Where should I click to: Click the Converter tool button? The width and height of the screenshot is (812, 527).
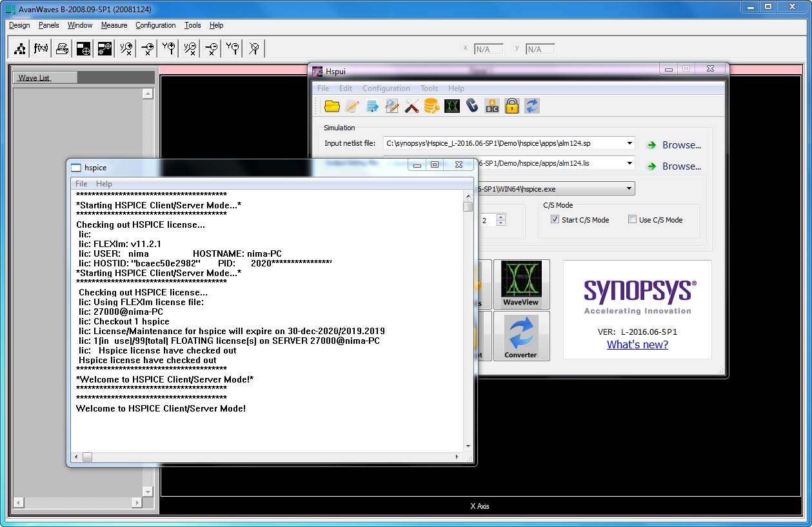[521, 336]
